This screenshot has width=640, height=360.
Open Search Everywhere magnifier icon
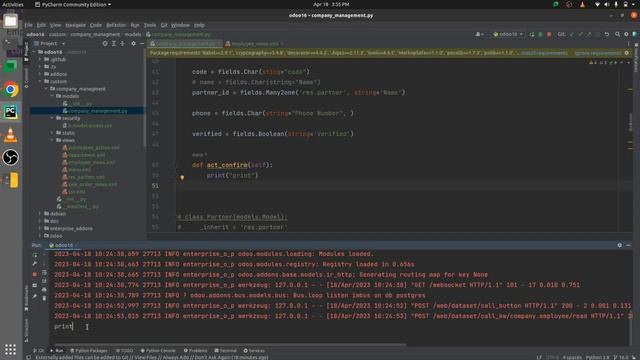pos(618,34)
